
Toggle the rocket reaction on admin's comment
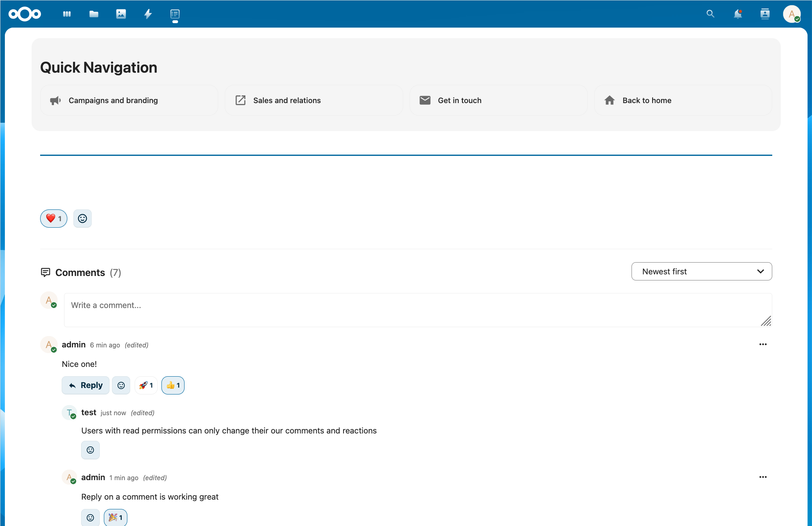pos(146,385)
